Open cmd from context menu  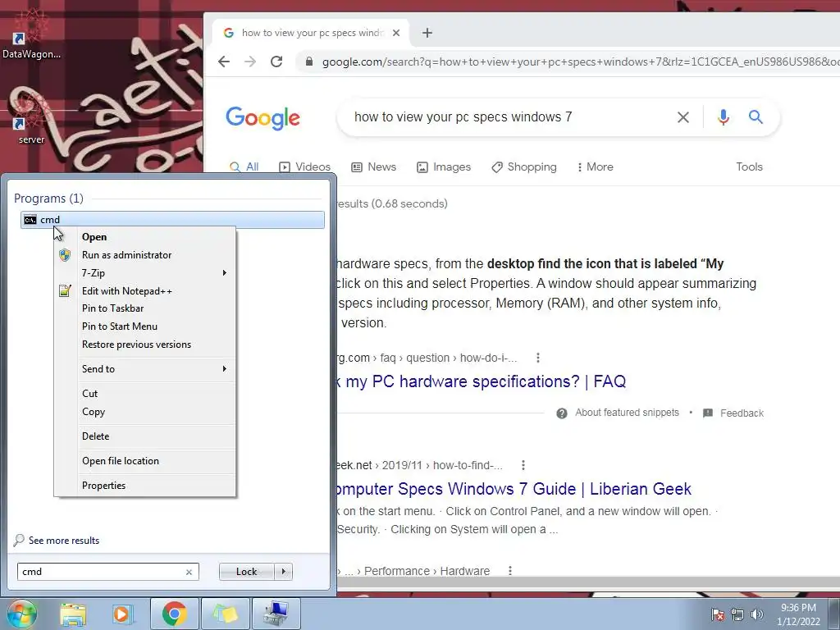click(x=94, y=237)
